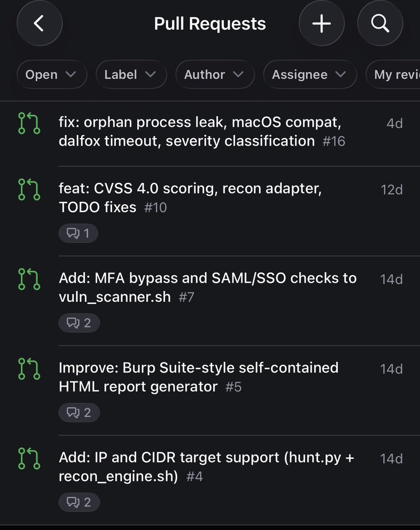Tap the #10 pull request number
The width and height of the screenshot is (420, 530).
(x=155, y=208)
